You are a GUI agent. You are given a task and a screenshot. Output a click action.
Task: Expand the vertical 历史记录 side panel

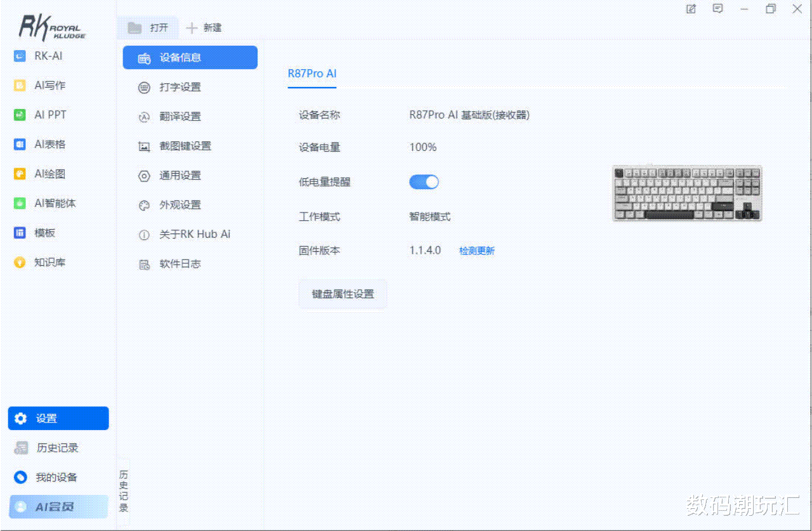pos(123,491)
